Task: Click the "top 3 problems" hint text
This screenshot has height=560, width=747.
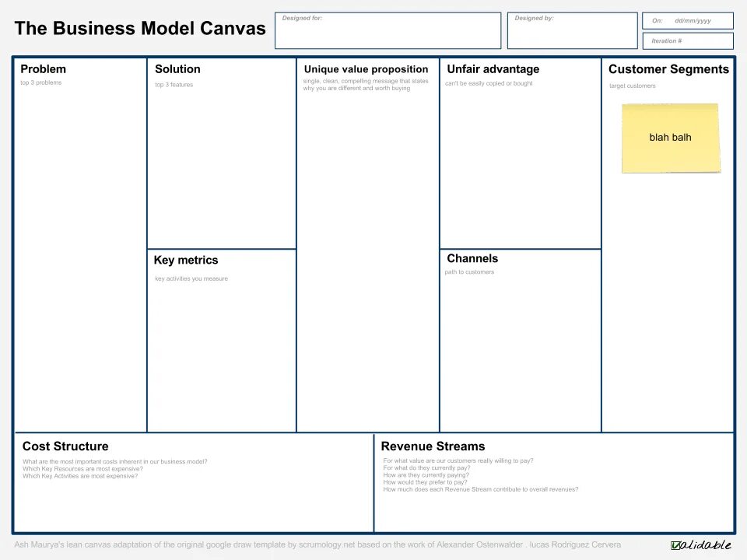Action: click(41, 82)
